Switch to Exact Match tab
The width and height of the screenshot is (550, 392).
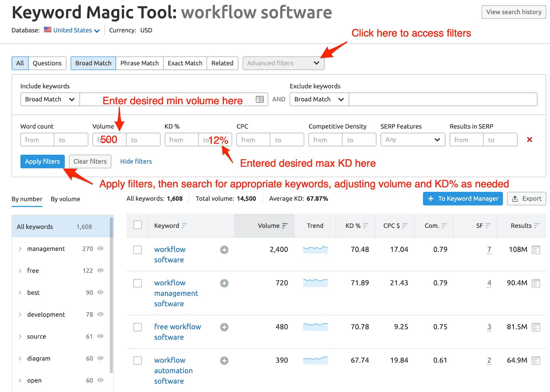pyautogui.click(x=185, y=63)
